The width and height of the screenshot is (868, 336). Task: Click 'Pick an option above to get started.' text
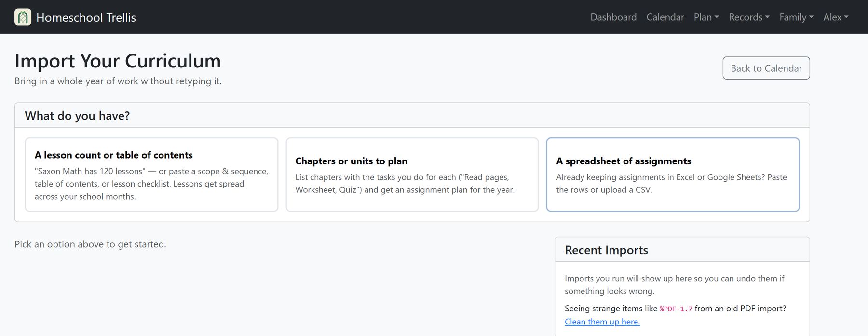[90, 244]
